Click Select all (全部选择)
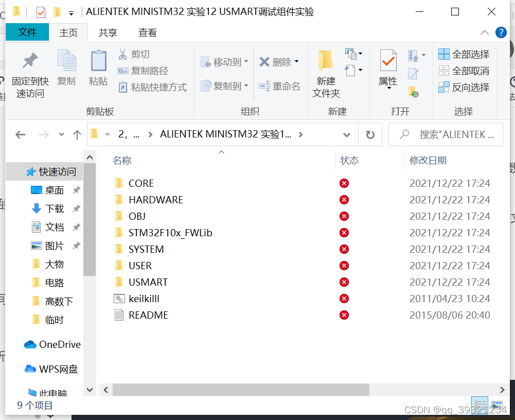 tap(464, 54)
